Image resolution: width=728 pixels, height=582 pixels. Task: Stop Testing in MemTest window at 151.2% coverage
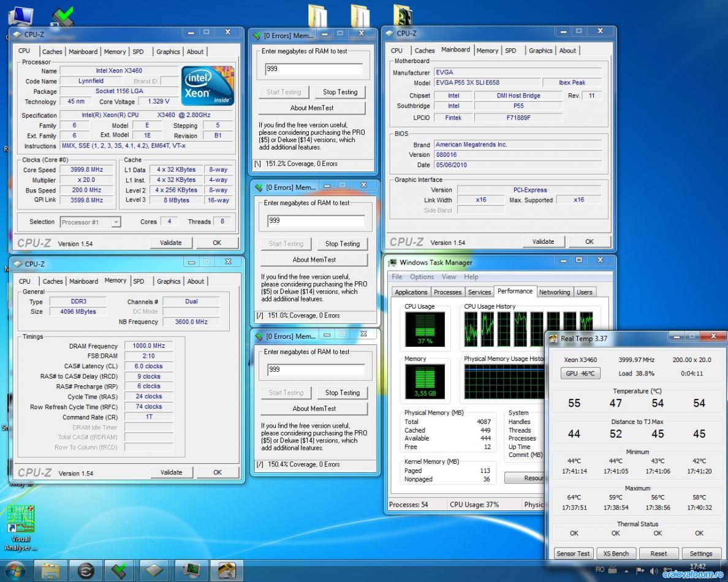pyautogui.click(x=340, y=92)
